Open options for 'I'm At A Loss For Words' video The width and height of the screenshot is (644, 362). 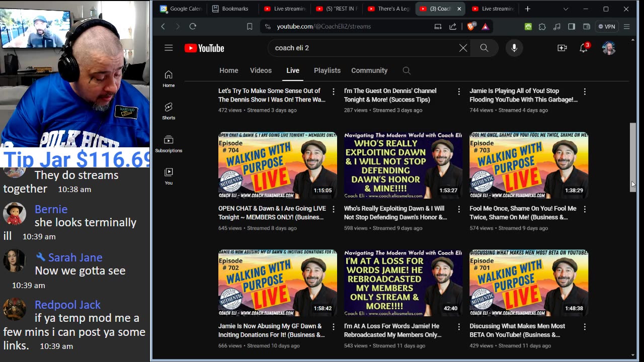tap(459, 327)
